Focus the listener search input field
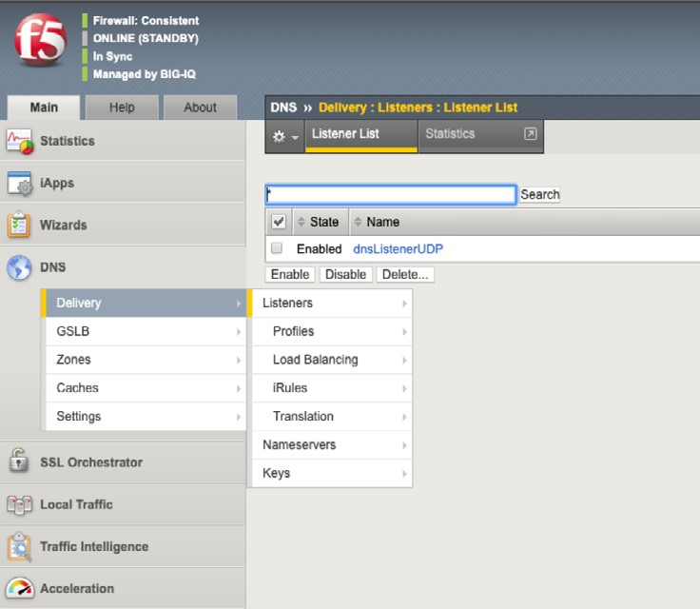 391,195
